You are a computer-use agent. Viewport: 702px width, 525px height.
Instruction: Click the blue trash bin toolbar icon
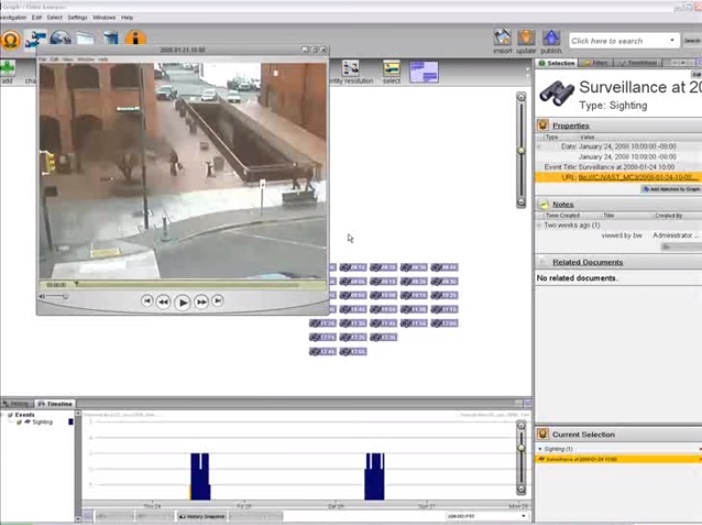coord(111,38)
